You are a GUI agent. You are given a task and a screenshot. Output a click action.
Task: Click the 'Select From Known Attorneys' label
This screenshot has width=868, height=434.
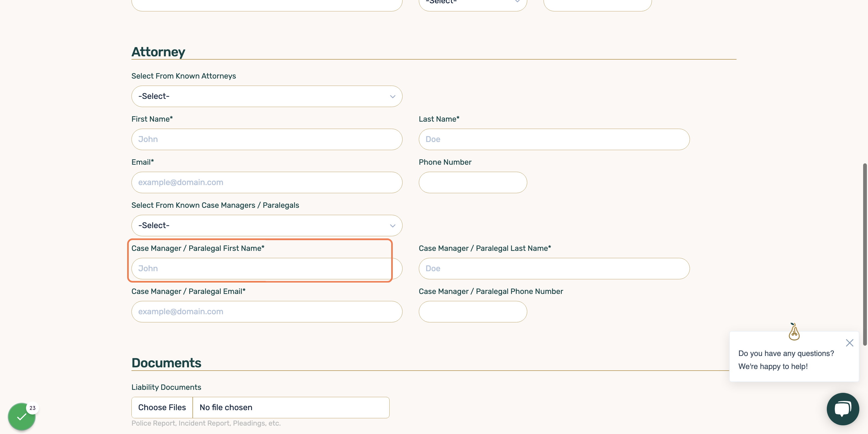pos(184,76)
